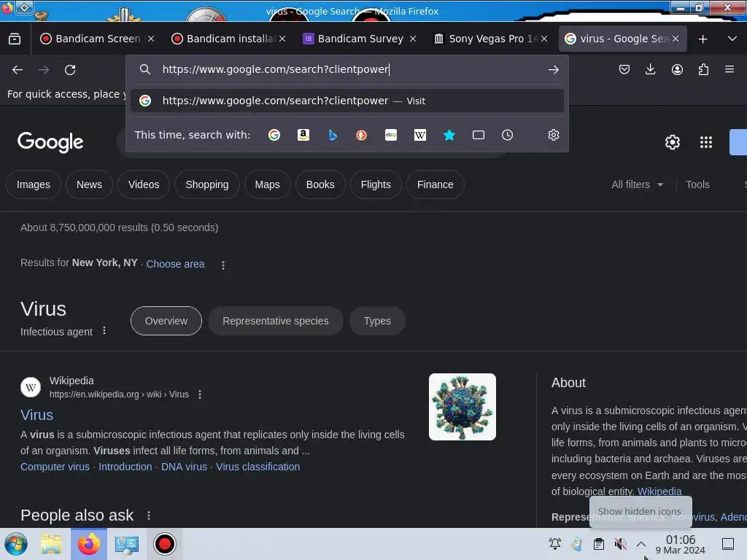Open more options beside Choose area
The image size is (747, 560).
coord(223,265)
